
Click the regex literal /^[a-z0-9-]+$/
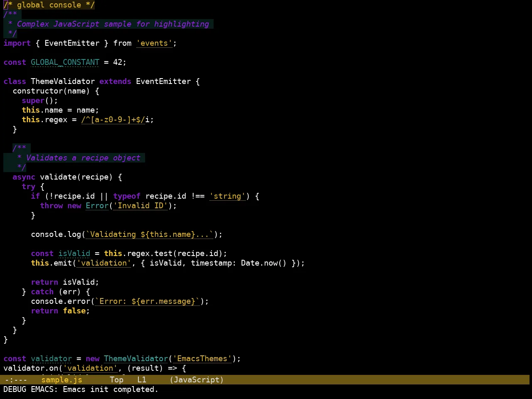(x=113, y=120)
